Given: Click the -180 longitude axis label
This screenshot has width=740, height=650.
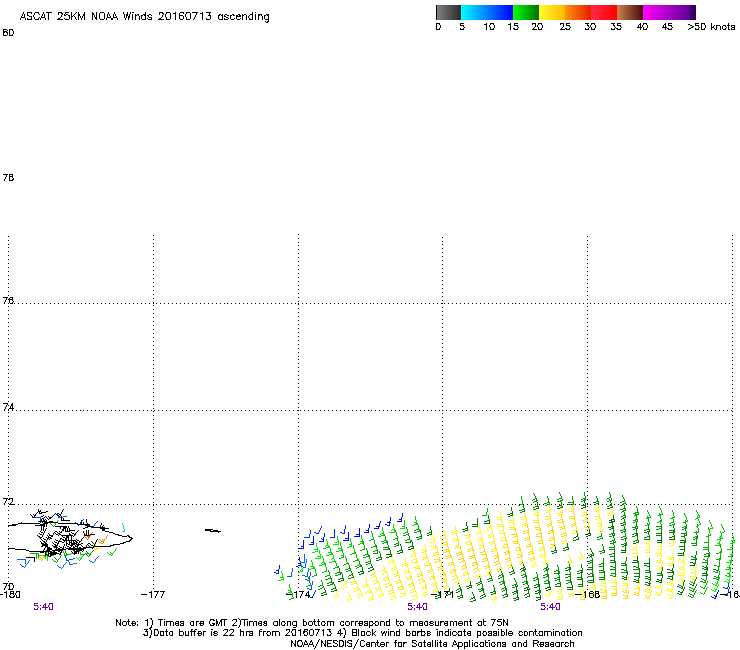Looking at the screenshot, I should click(x=10, y=594).
